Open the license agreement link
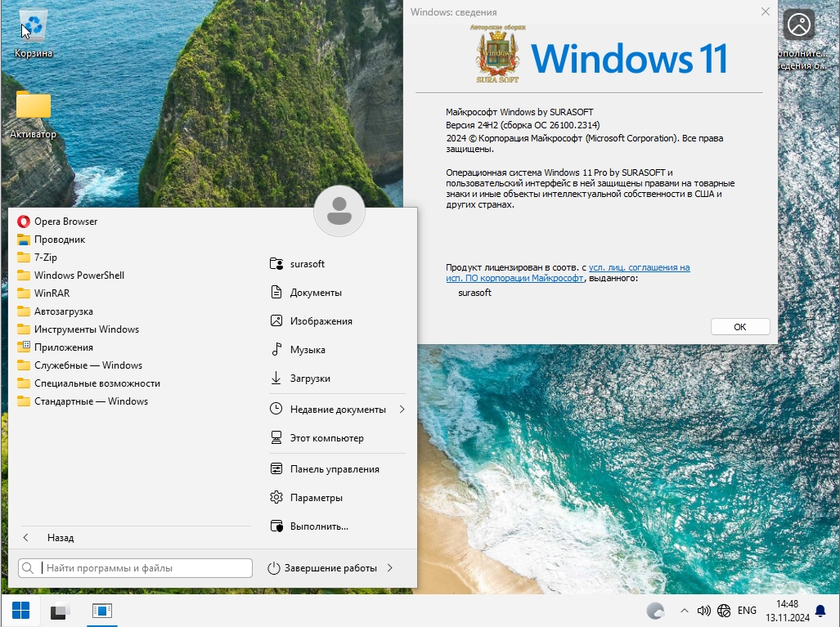This screenshot has width=840, height=627. 638,267
